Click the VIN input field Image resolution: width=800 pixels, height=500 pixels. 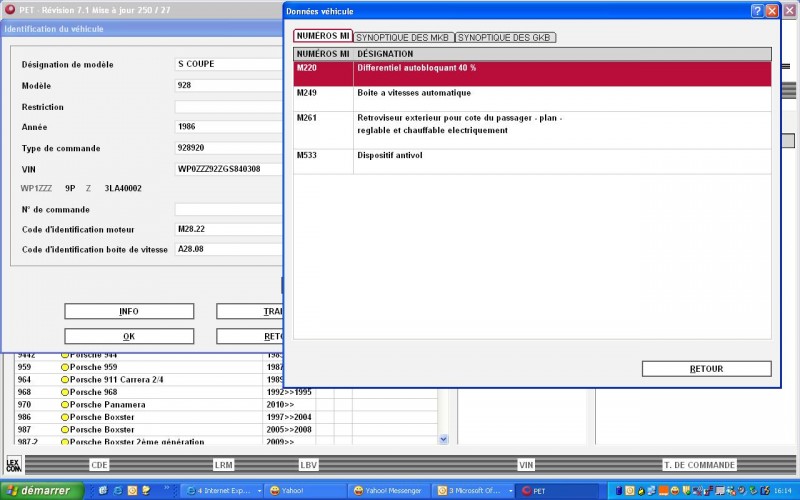point(229,169)
